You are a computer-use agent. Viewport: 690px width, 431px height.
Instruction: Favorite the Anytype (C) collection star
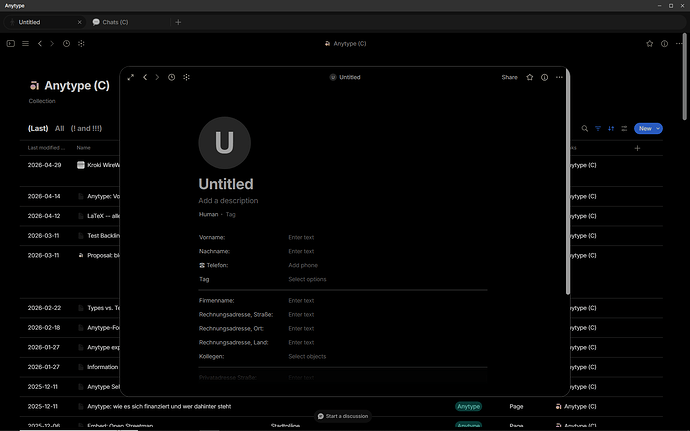(x=650, y=44)
